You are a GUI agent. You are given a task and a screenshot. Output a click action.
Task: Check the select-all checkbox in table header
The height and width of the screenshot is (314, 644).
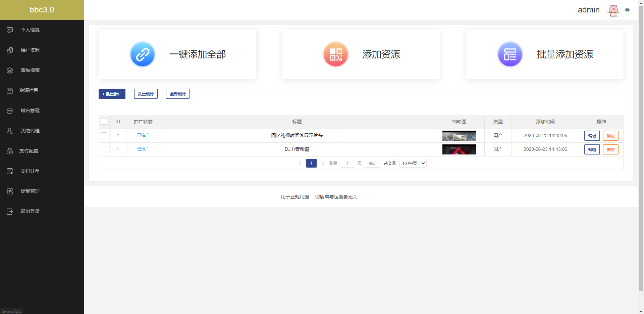pos(104,122)
